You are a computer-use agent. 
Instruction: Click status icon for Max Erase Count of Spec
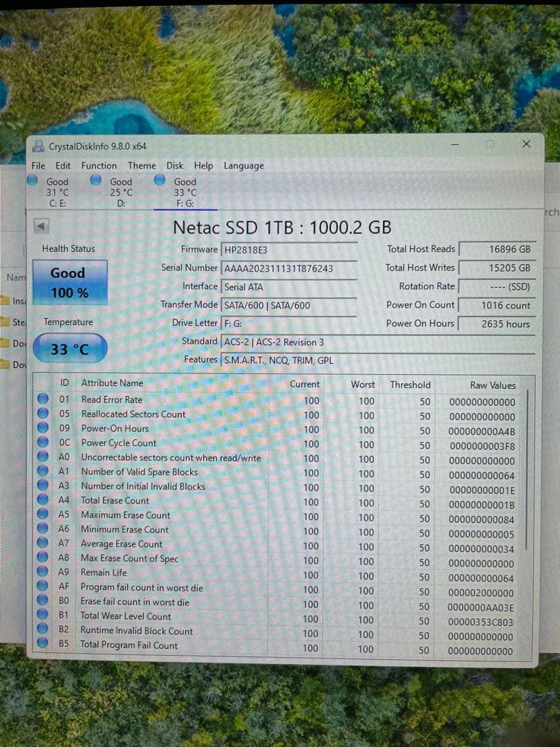(43, 556)
